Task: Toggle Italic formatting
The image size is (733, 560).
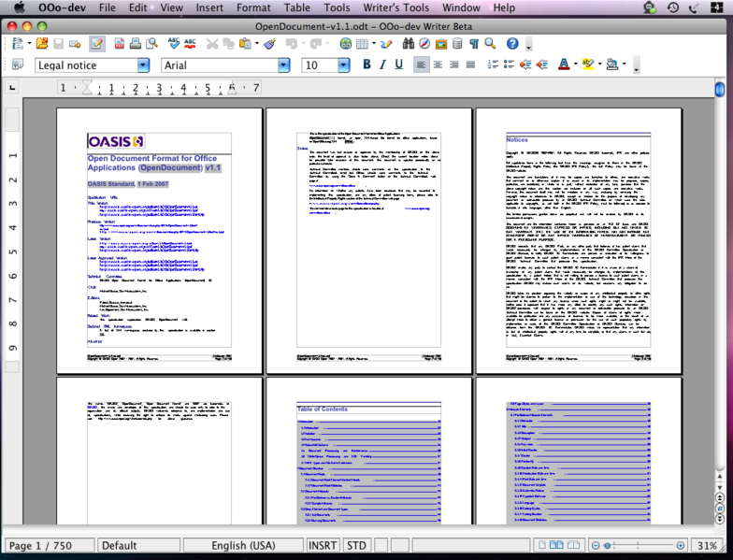Action: 381,65
